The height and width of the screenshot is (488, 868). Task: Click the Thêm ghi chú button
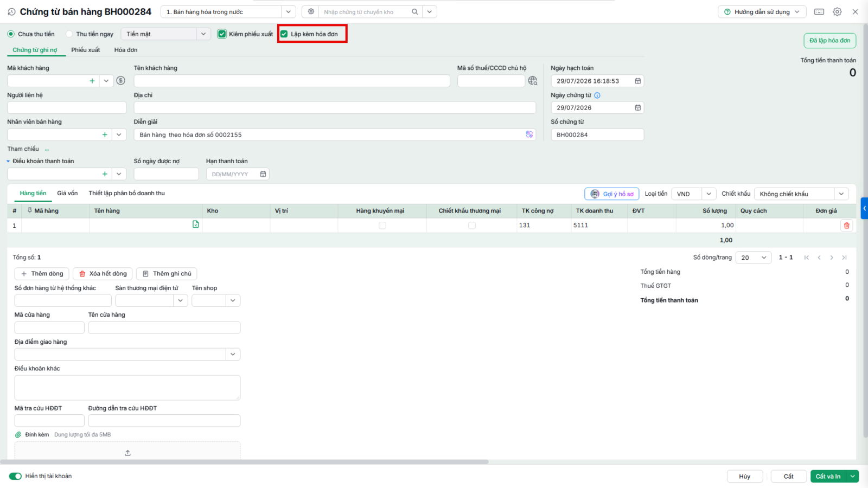pos(167,274)
